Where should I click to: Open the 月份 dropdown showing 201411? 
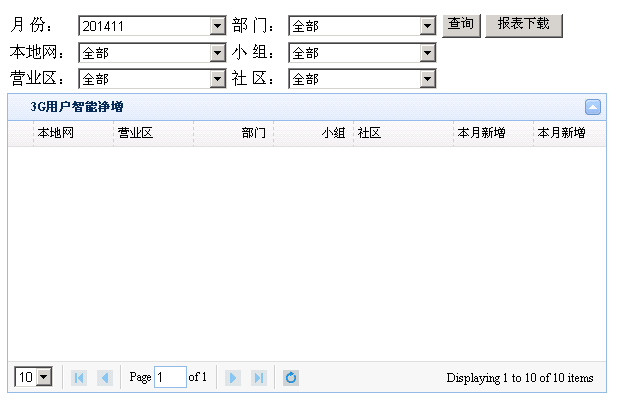(152, 26)
